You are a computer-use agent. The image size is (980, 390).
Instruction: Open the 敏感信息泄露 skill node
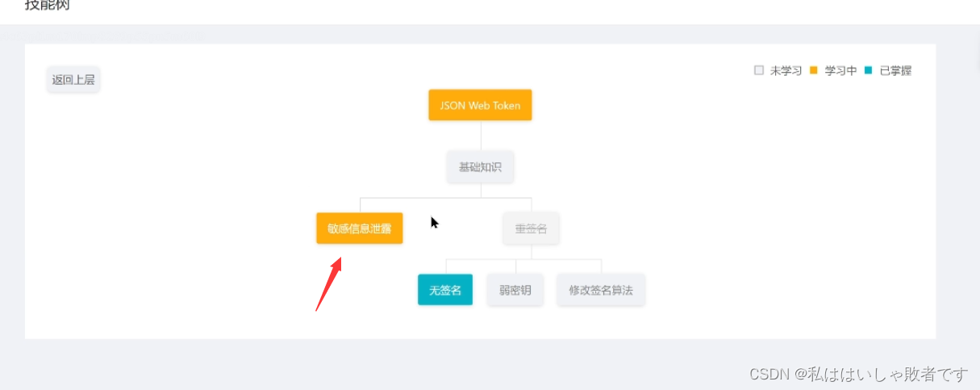tap(359, 228)
